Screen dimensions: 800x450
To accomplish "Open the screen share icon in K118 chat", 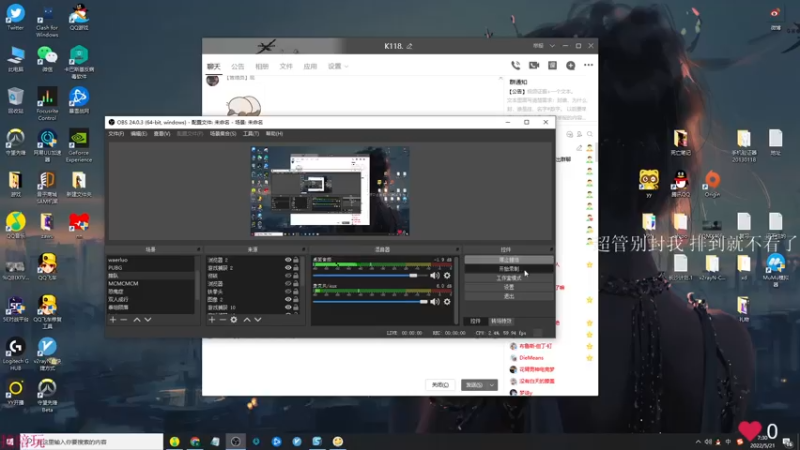I will point(553,65).
